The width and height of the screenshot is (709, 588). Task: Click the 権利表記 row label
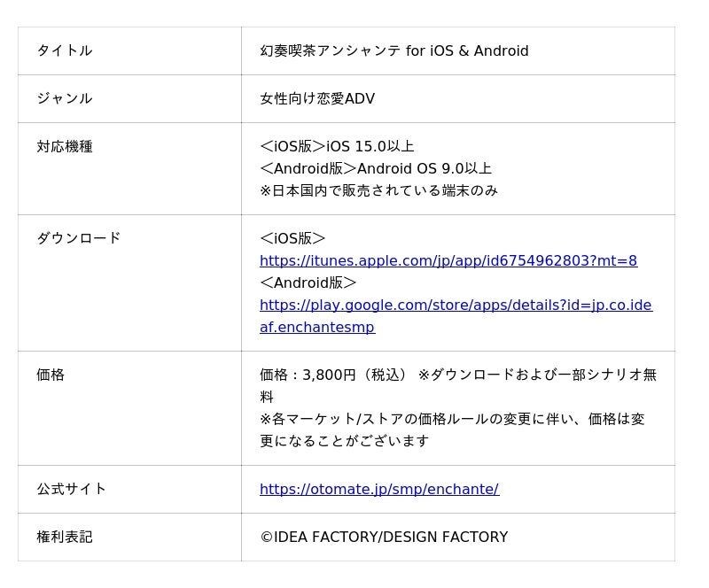click(65, 537)
